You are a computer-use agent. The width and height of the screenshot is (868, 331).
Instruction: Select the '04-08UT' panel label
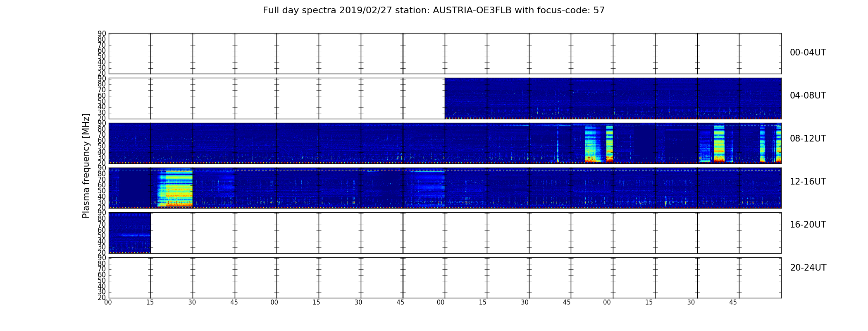click(x=808, y=96)
